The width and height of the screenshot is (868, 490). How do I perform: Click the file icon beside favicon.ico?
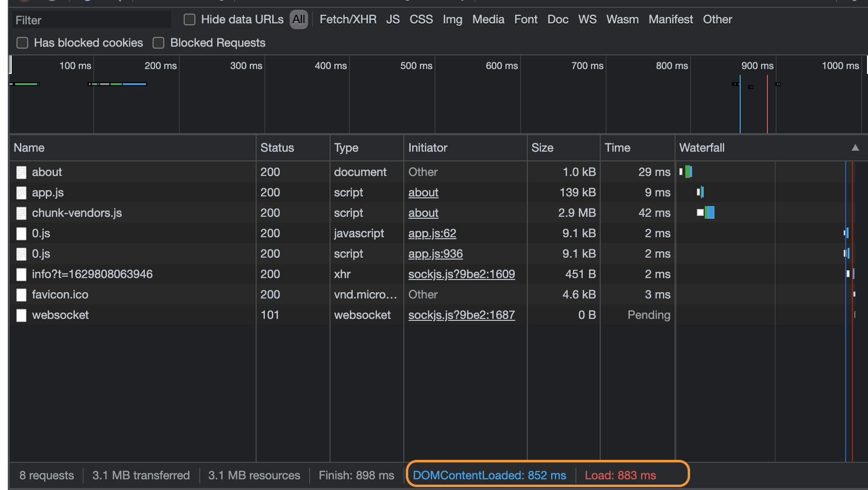tap(21, 295)
